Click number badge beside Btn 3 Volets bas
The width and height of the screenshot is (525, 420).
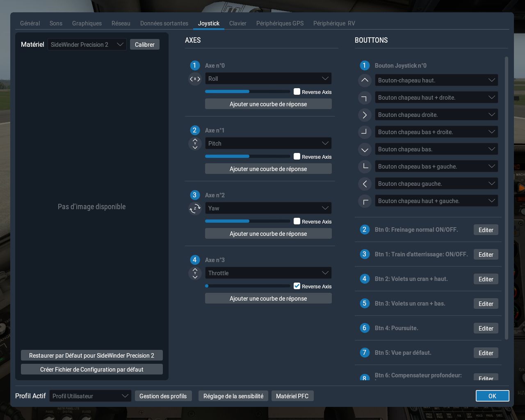point(365,303)
